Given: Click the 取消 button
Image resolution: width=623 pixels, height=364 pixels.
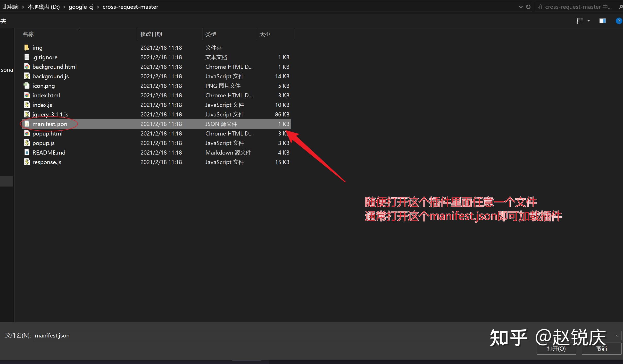Looking at the screenshot, I should (x=601, y=348).
